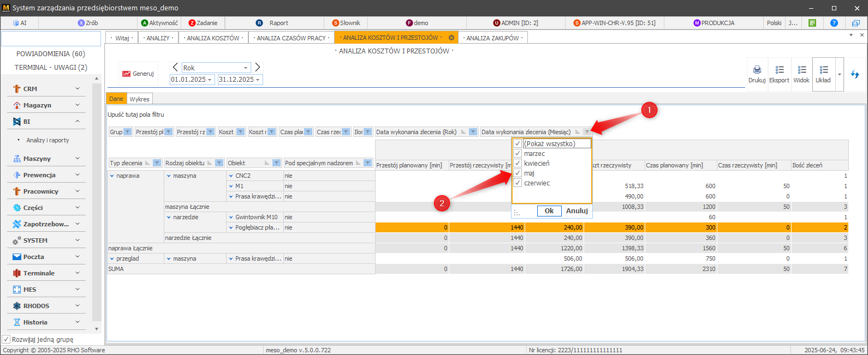Open help via blue question mark icon
This screenshot has width=868, height=355.
click(x=834, y=23)
